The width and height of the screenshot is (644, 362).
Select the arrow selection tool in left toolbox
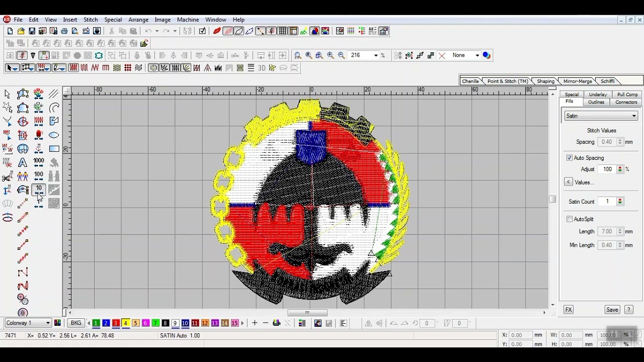(7, 94)
